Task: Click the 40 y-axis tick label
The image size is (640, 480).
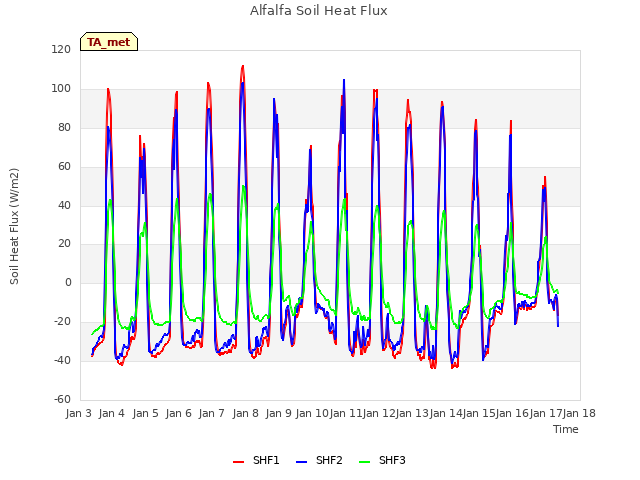Action: (x=64, y=205)
